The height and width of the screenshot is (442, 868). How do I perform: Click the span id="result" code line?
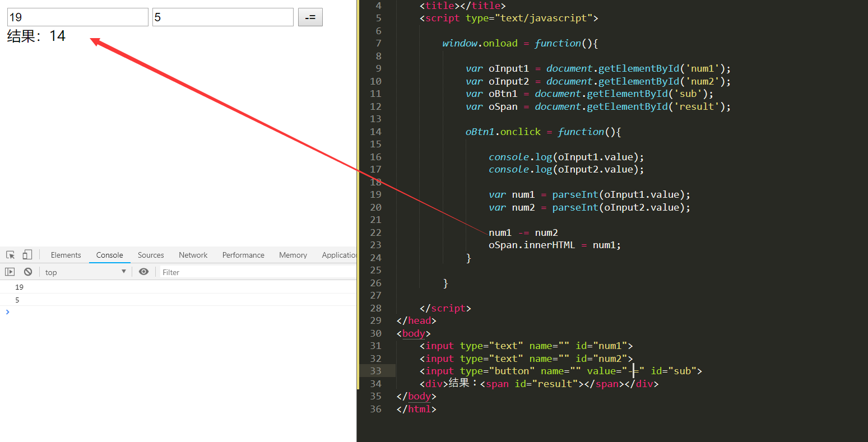click(x=539, y=384)
